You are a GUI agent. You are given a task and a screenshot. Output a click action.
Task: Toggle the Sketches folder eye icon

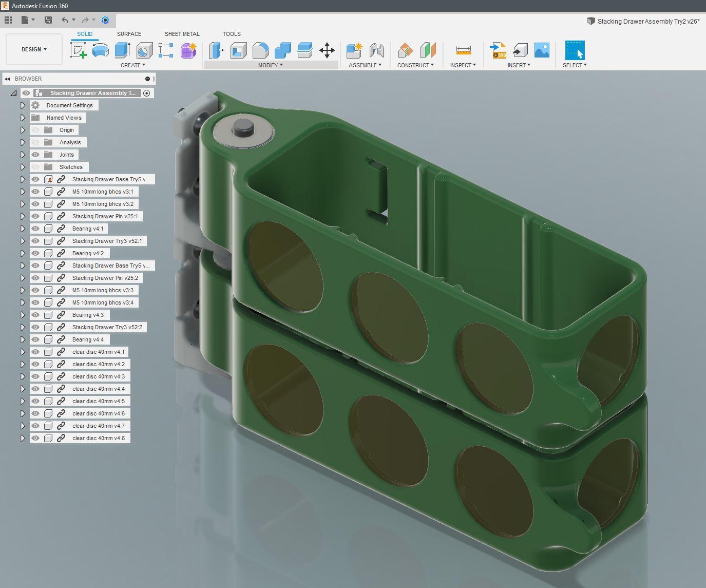coord(35,167)
